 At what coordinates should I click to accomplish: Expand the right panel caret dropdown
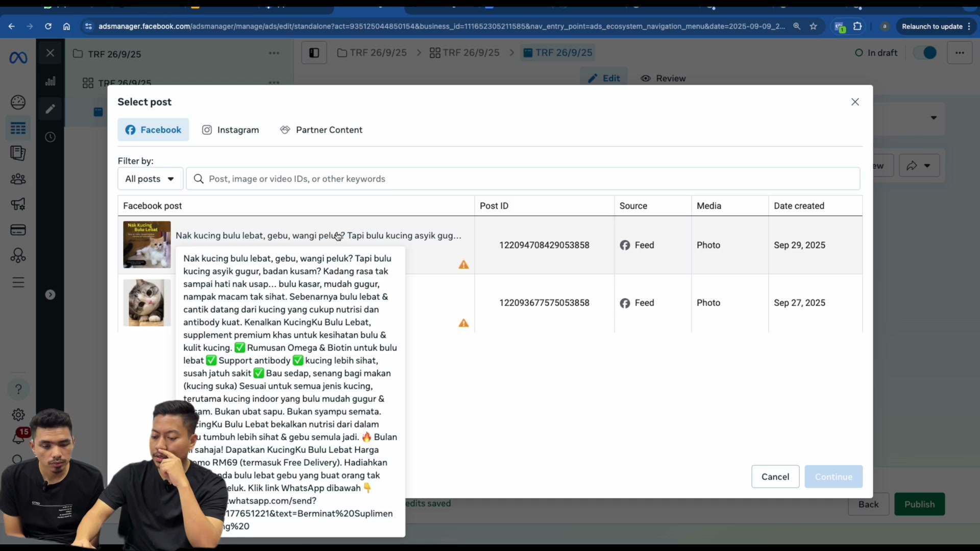point(934,118)
